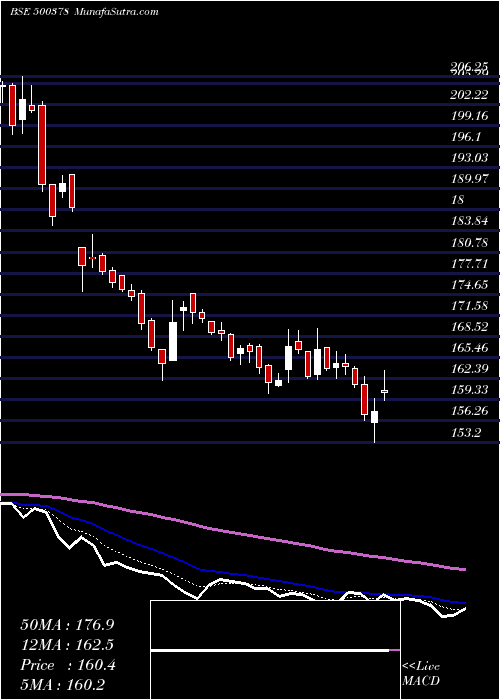The width and height of the screenshot is (500, 700).
Task: Select the 171.58 price label
Action: pos(471,306)
